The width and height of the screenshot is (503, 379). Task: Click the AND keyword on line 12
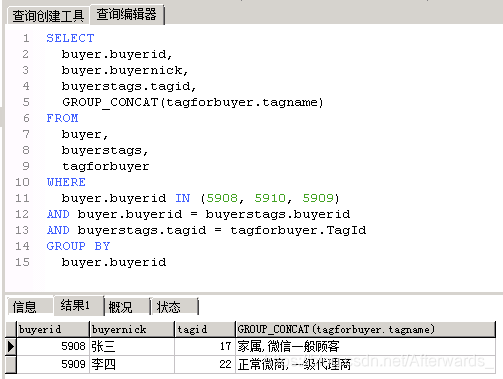coord(58,214)
